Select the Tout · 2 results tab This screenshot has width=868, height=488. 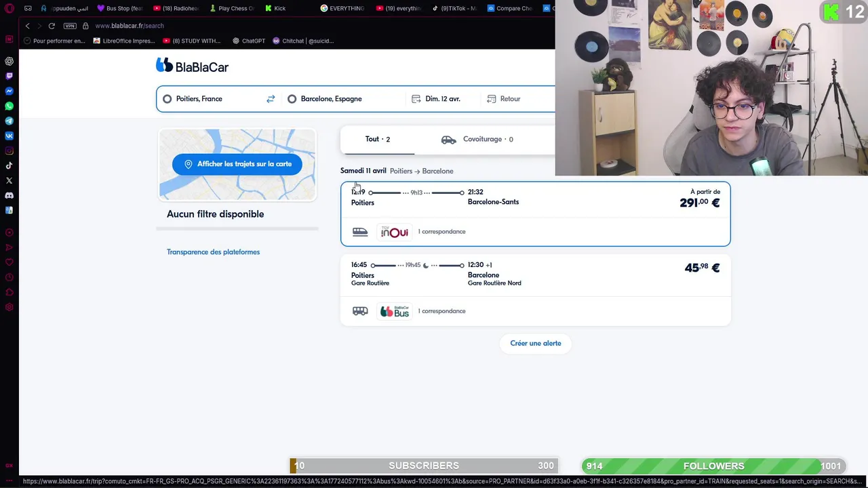(x=377, y=139)
